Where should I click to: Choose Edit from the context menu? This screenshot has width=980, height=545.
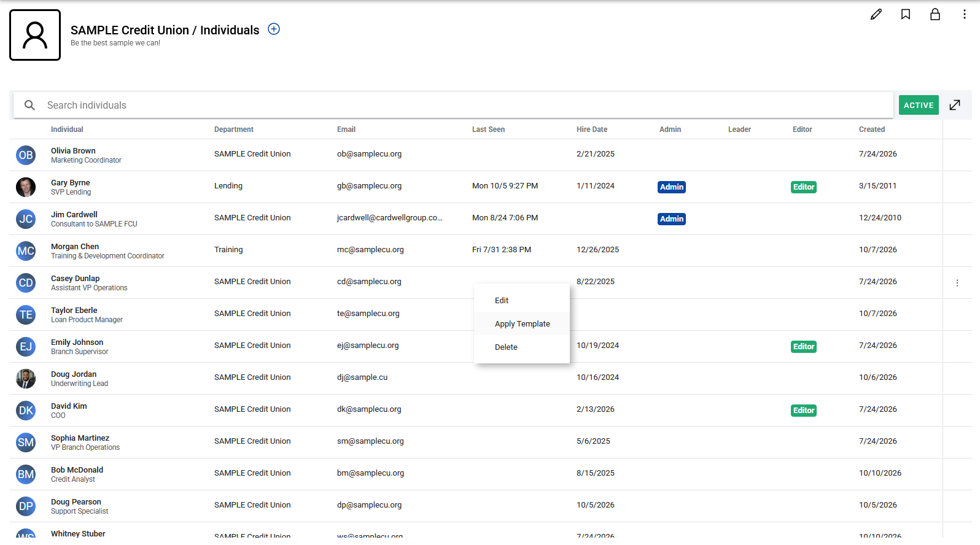[x=522, y=300]
